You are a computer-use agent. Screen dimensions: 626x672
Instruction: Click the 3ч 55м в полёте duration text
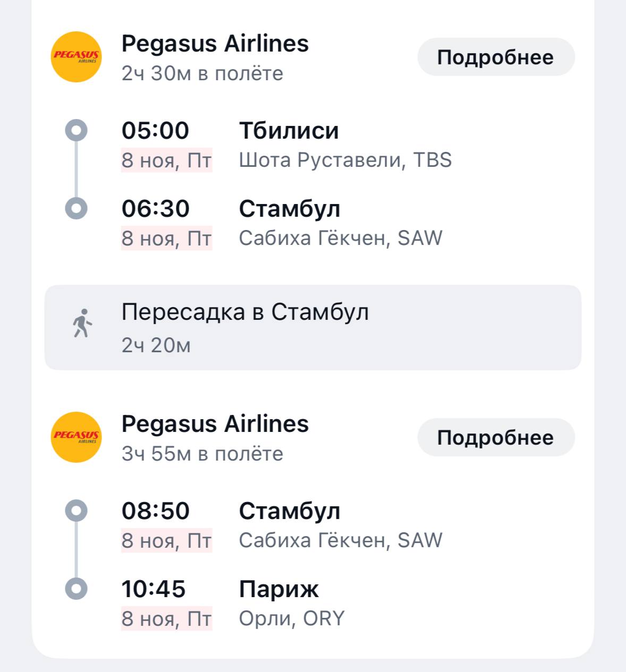(202, 454)
